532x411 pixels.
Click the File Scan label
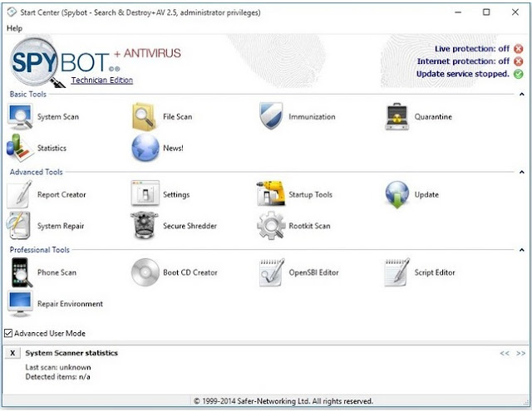(x=177, y=117)
